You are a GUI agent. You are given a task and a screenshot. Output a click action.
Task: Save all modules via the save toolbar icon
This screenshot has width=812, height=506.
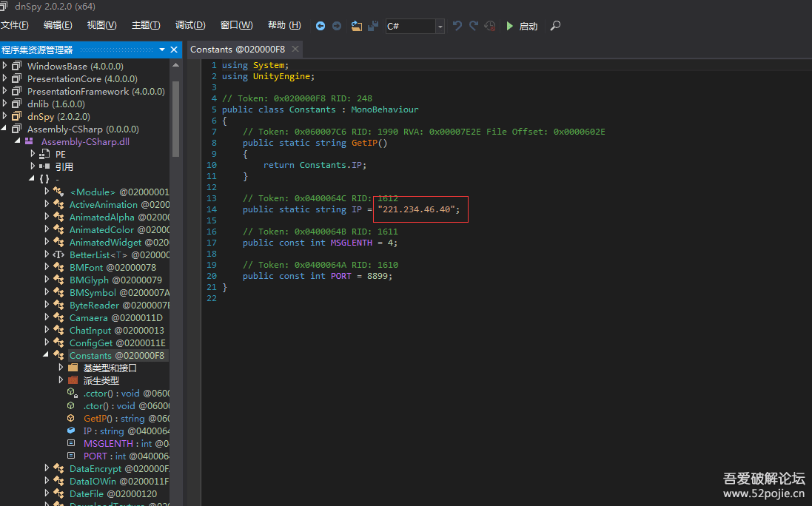click(373, 26)
